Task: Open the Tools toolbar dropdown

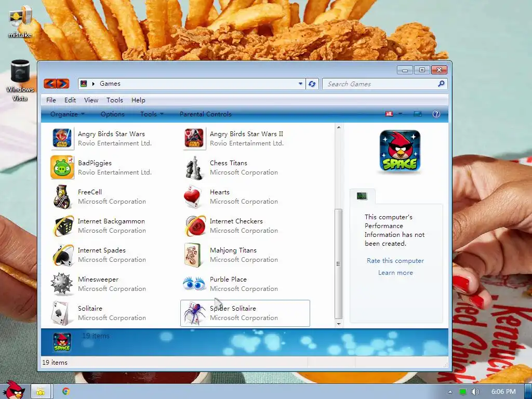Action: [152, 114]
